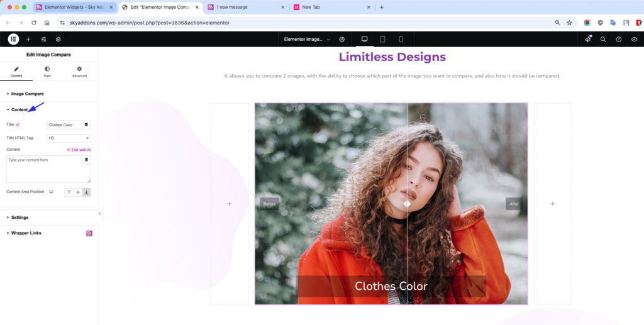This screenshot has height=325, width=644.
Task: Click responsive device icon beside Content Area Position
Action: pyautogui.click(x=52, y=192)
